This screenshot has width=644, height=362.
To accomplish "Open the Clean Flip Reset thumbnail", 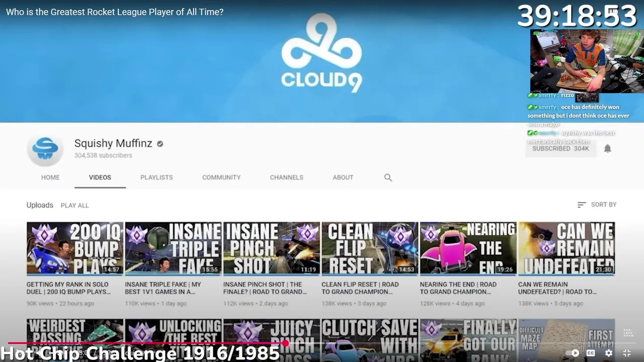I will 370,249.
